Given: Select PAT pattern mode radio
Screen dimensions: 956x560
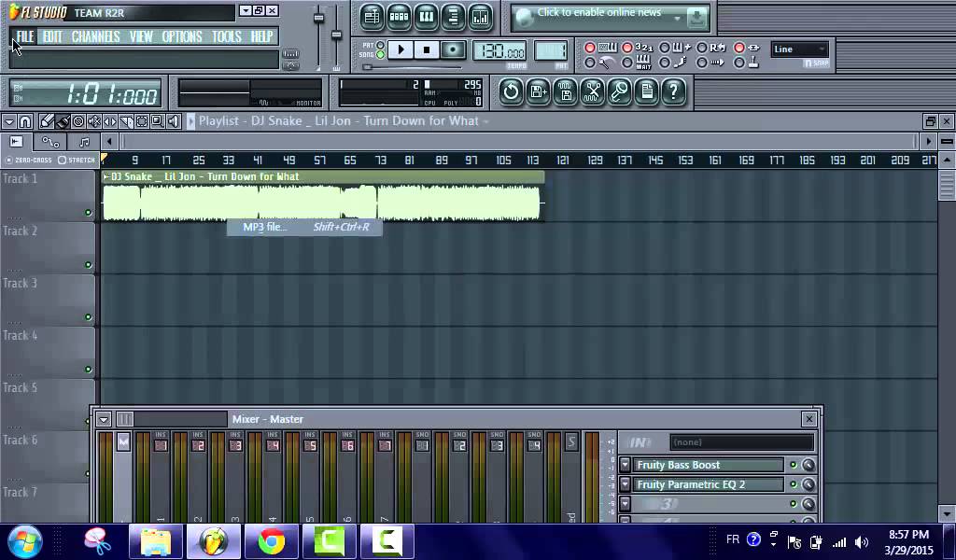Looking at the screenshot, I should tap(381, 45).
